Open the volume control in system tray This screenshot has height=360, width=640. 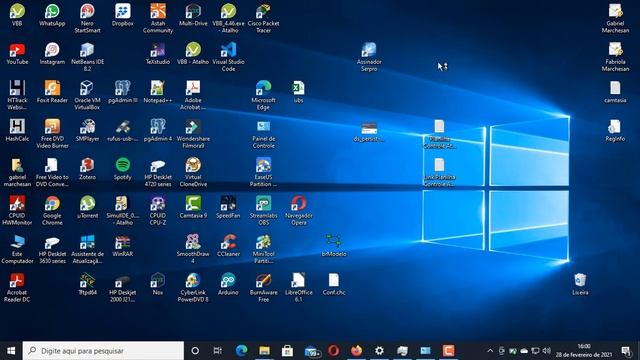(547, 351)
